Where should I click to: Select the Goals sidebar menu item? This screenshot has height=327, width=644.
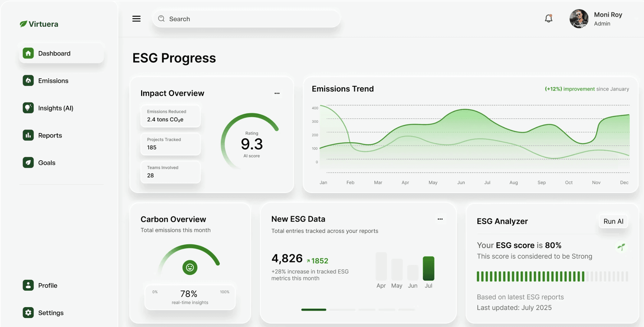tap(47, 163)
